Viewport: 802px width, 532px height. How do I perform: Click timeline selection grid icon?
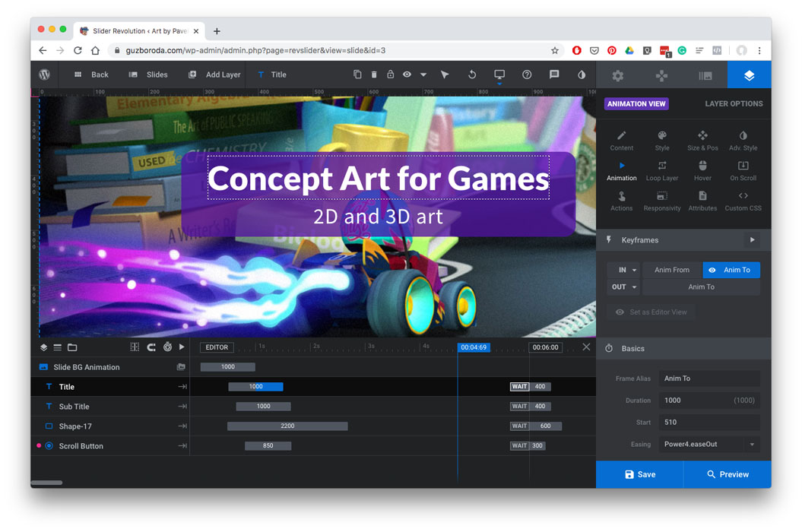135,347
